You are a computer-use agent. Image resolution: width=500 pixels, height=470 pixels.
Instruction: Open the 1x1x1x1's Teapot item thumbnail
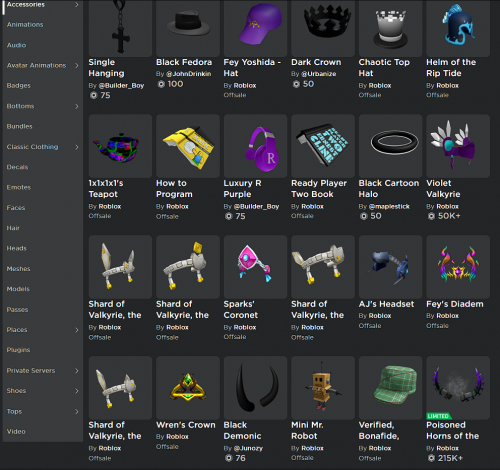click(x=120, y=146)
